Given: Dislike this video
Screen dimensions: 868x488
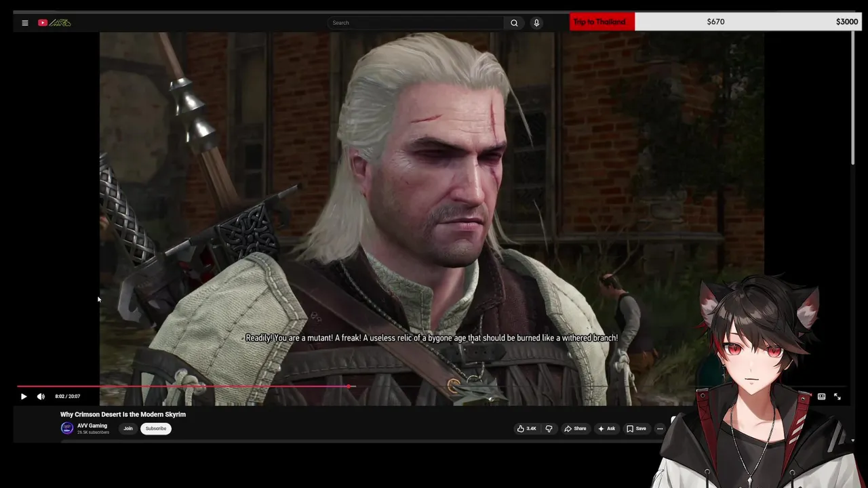Looking at the screenshot, I should click(x=549, y=428).
